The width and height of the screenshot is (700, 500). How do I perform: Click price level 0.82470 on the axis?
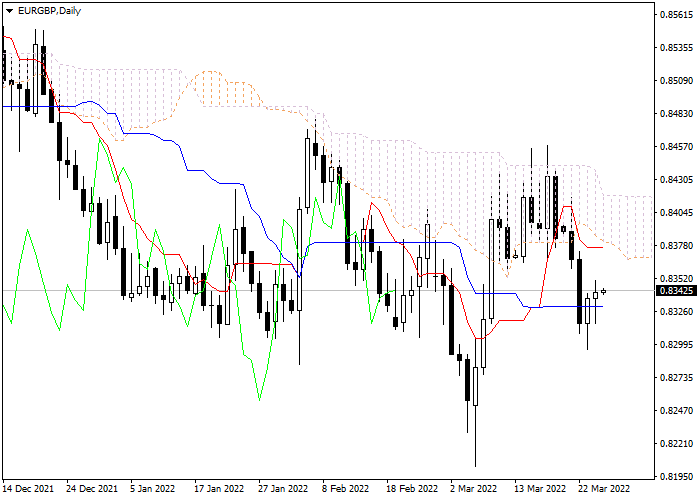coord(676,410)
